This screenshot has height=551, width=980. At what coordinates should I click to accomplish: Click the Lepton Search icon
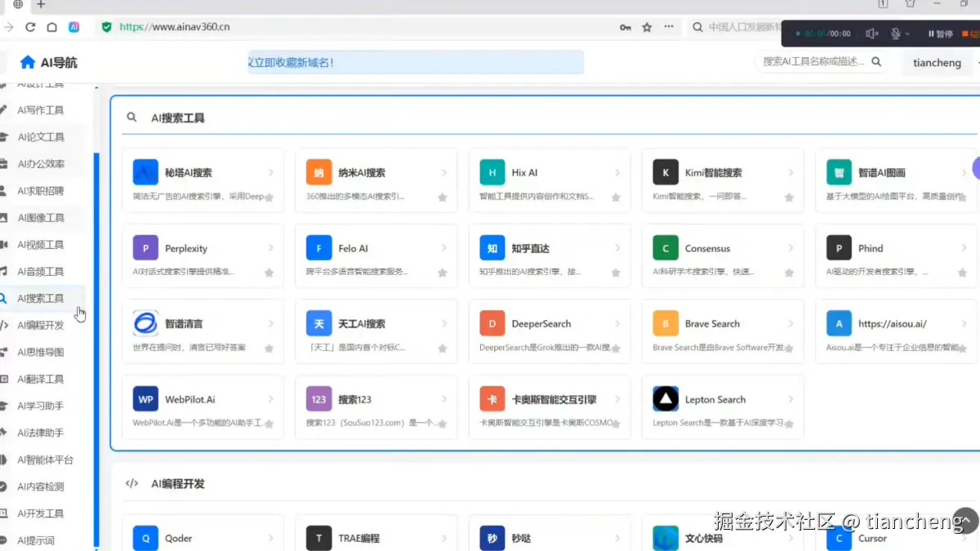(x=665, y=398)
